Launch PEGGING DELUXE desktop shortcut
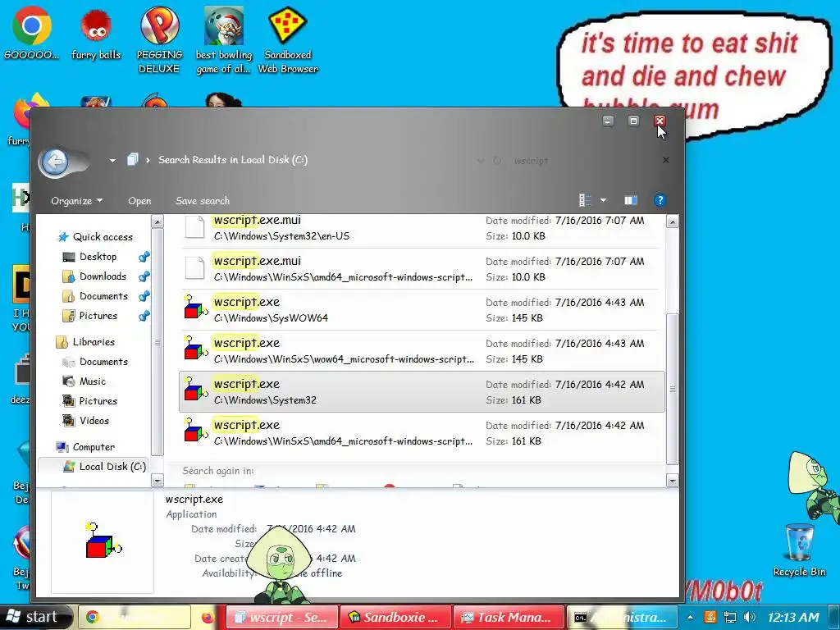 (159, 40)
